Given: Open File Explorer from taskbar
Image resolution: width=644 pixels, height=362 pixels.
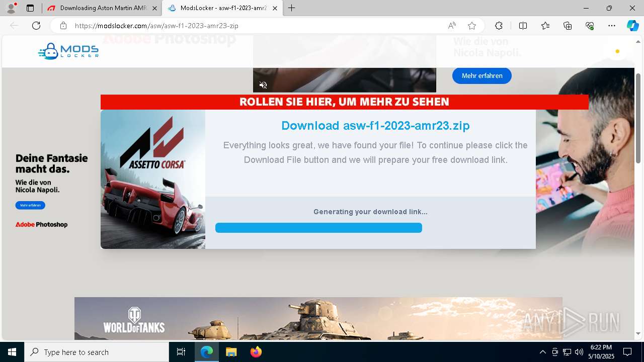Looking at the screenshot, I should point(231,352).
